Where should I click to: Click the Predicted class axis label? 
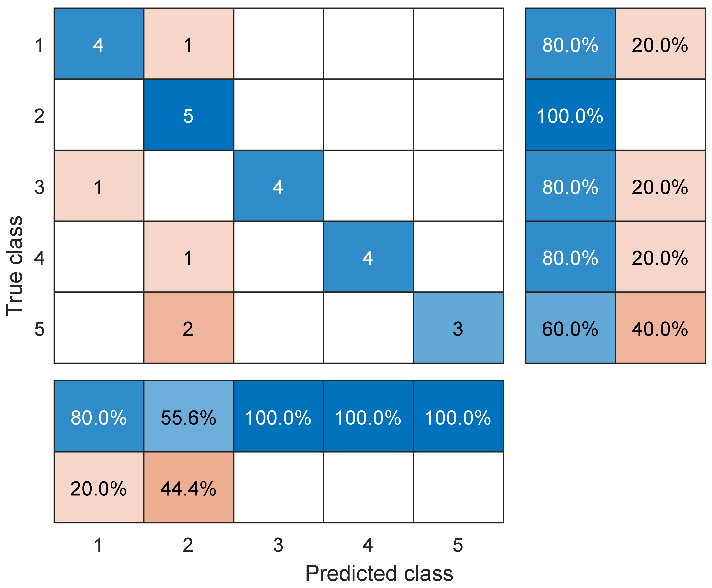tap(379, 573)
